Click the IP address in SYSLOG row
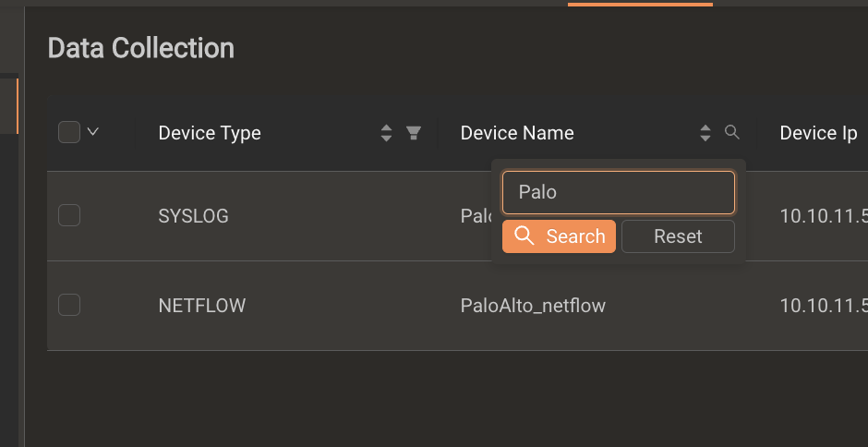Image resolution: width=868 pixels, height=447 pixels. click(x=824, y=216)
